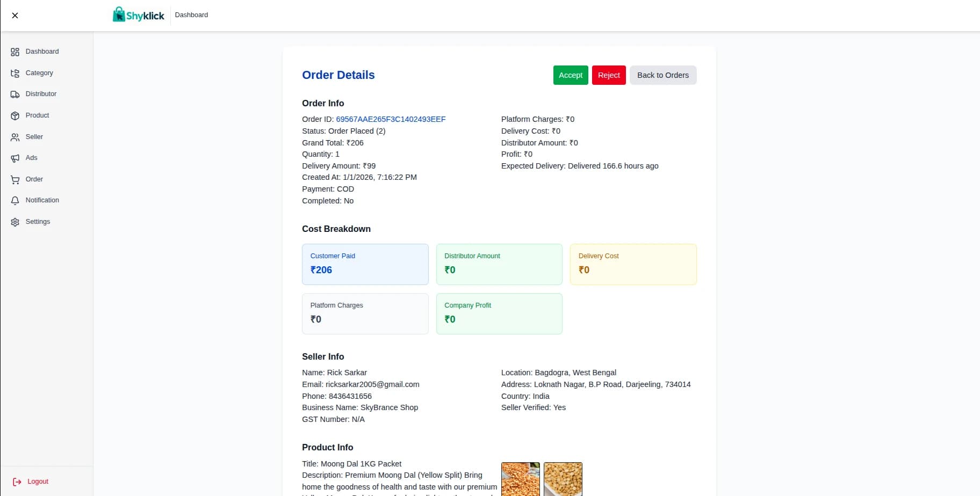The height and width of the screenshot is (496, 980).
Task: Click the Seller people icon
Action: coord(15,137)
